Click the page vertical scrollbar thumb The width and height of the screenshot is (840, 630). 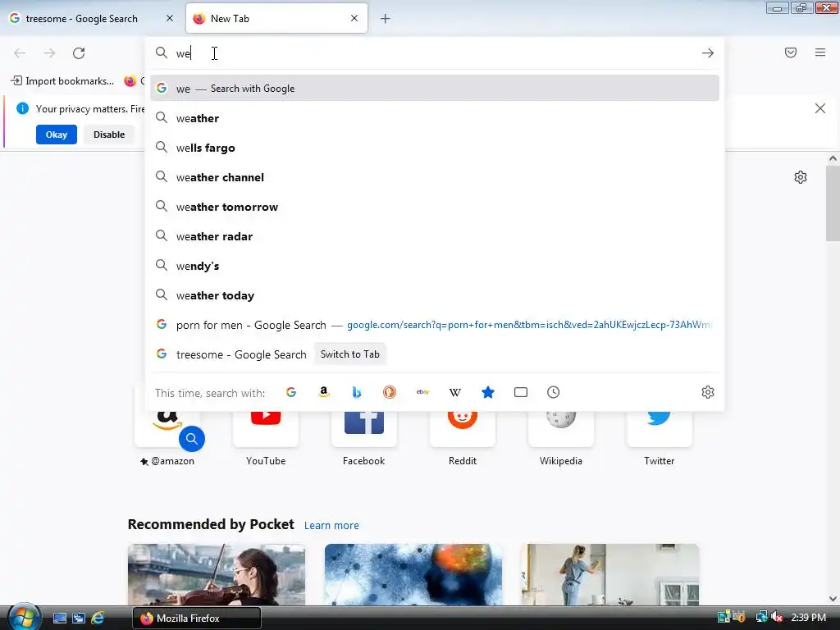click(833, 203)
